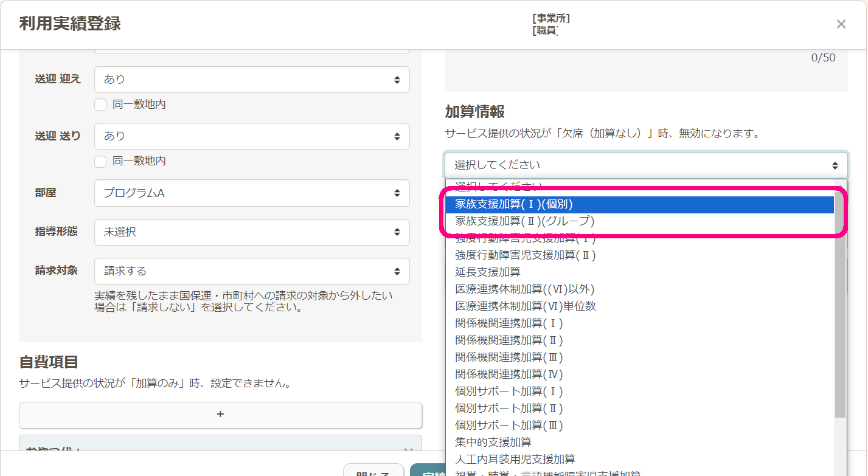
Task: Open the 送迎 送り dropdown
Action: [x=251, y=136]
